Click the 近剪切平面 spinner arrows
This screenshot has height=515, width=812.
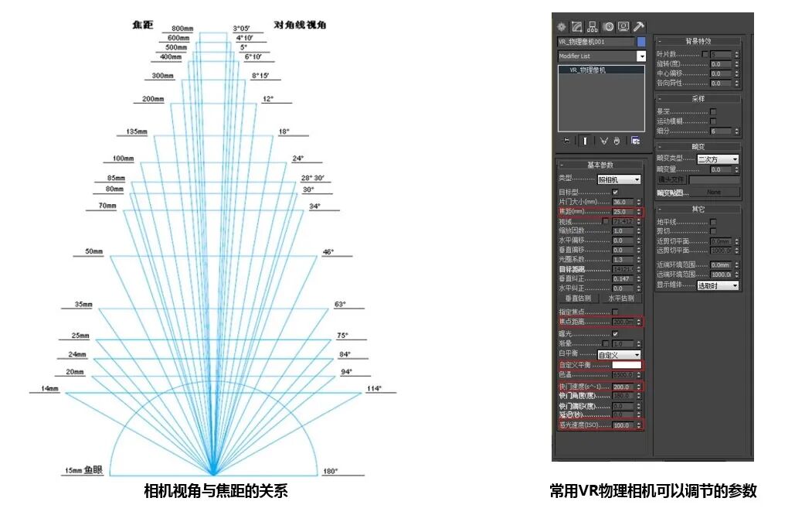click(x=737, y=241)
